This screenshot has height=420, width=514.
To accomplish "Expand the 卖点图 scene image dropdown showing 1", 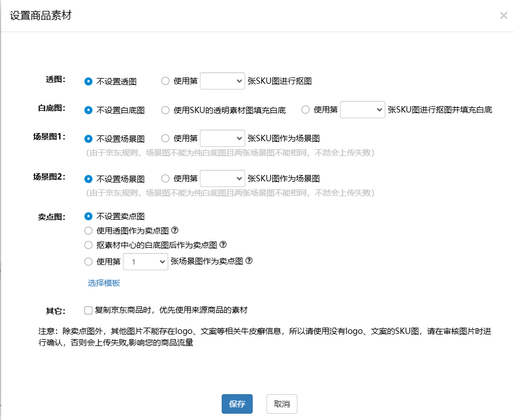I will click(146, 262).
